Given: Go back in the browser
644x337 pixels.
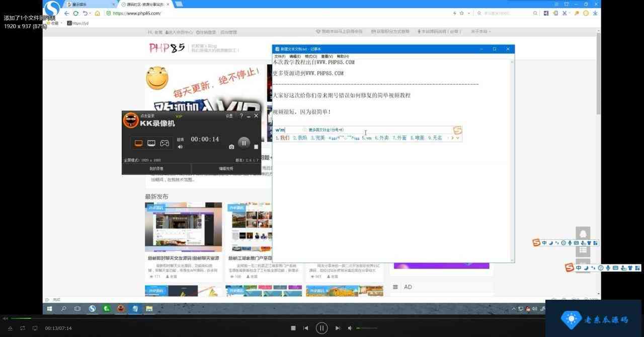Looking at the screenshot, I should 66,13.
